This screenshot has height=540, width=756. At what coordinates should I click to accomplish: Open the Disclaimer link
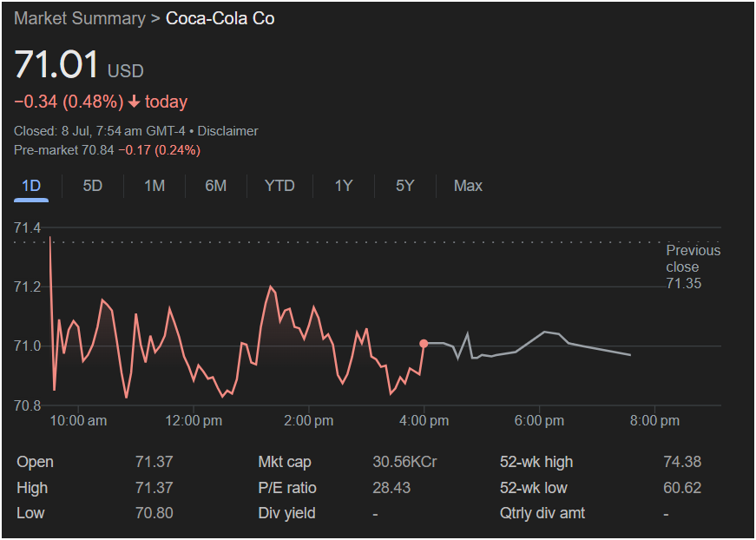click(x=227, y=131)
